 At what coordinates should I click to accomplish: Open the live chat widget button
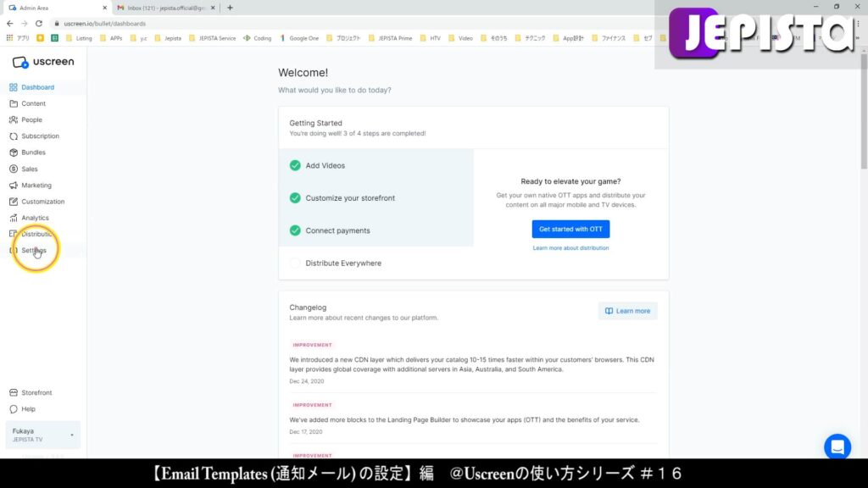[x=837, y=446]
